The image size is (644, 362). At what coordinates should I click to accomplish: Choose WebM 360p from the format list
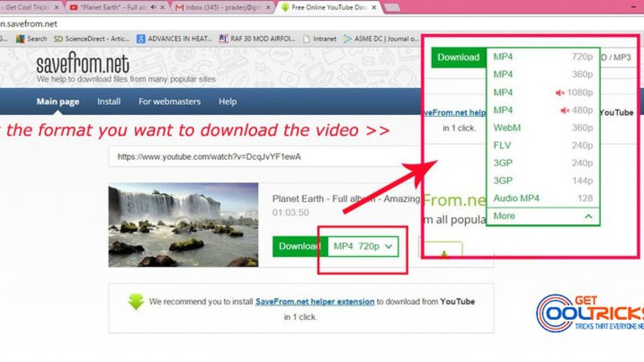[543, 128]
